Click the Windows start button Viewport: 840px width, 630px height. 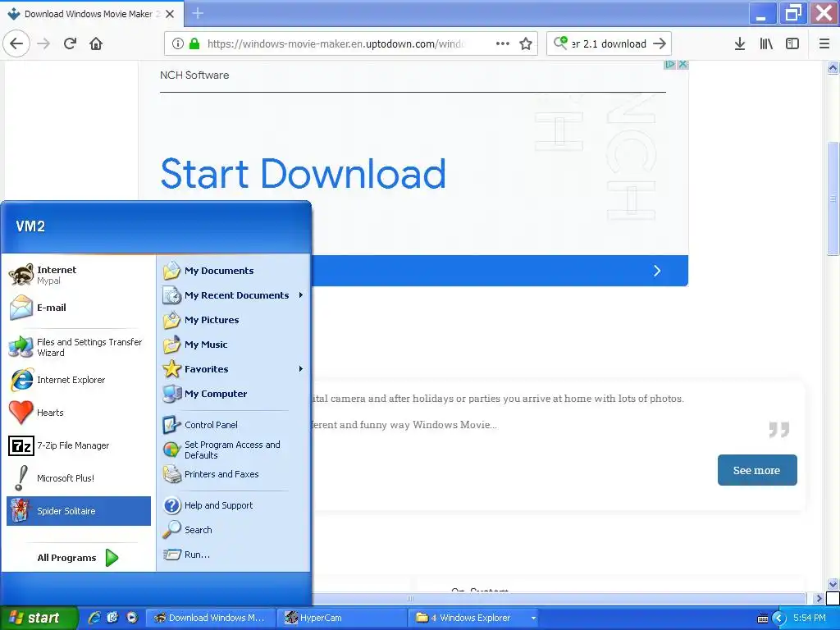point(39,618)
